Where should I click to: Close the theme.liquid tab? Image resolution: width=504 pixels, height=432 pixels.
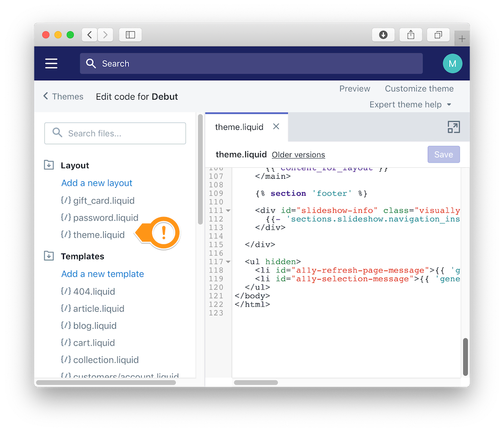point(276,126)
